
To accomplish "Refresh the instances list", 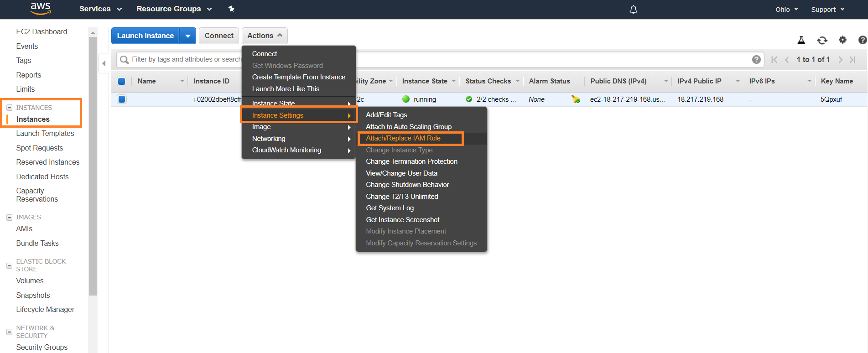I will (822, 40).
